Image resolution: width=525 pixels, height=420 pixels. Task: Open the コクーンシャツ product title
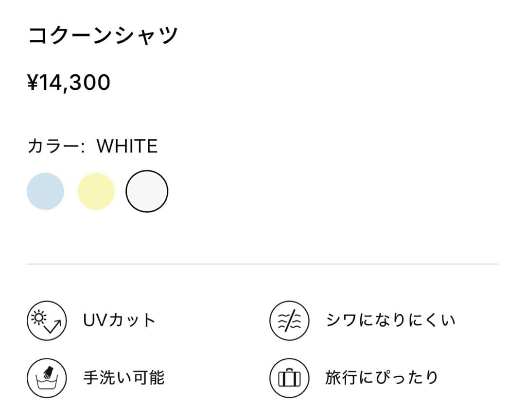pos(103,34)
